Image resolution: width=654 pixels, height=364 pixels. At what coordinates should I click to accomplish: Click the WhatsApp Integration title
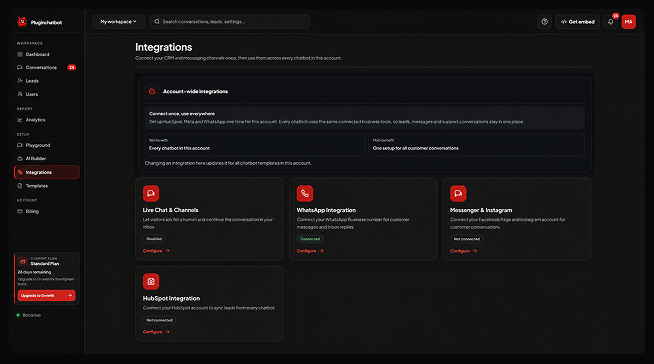[x=326, y=210]
